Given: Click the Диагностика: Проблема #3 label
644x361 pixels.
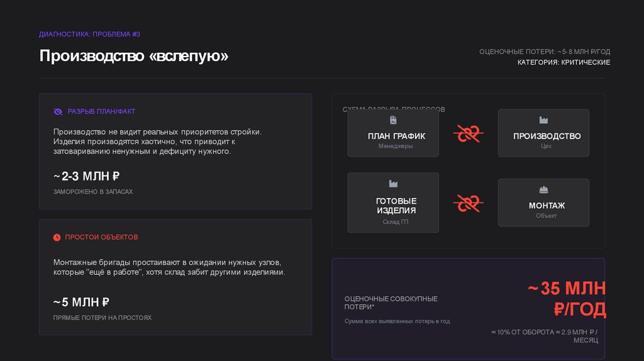Looking at the screenshot, I should [x=85, y=34].
